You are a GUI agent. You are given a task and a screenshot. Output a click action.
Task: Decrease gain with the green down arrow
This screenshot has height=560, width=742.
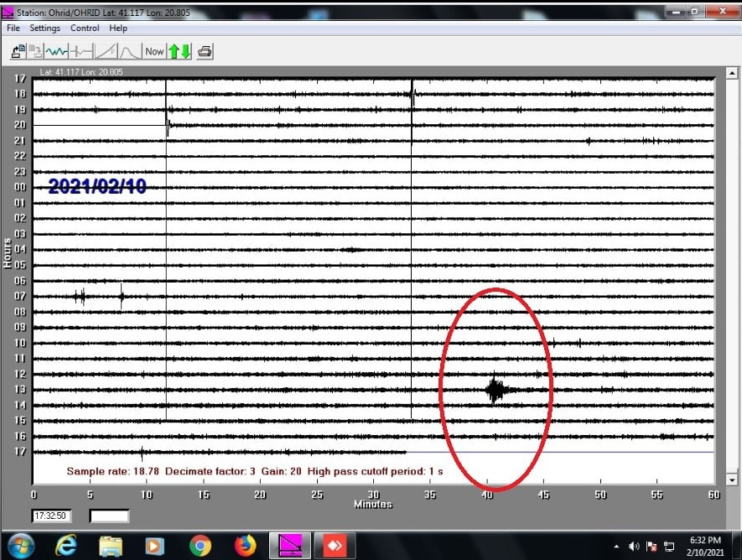coord(186,51)
